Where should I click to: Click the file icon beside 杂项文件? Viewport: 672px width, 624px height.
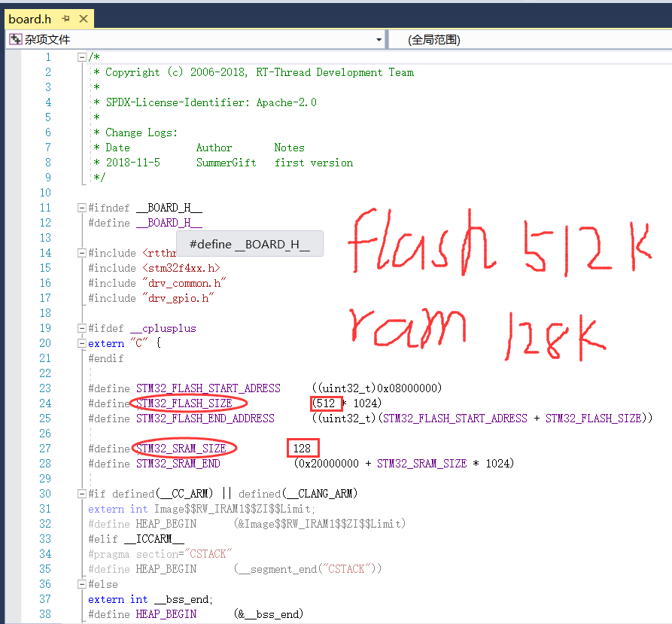pyautogui.click(x=15, y=39)
